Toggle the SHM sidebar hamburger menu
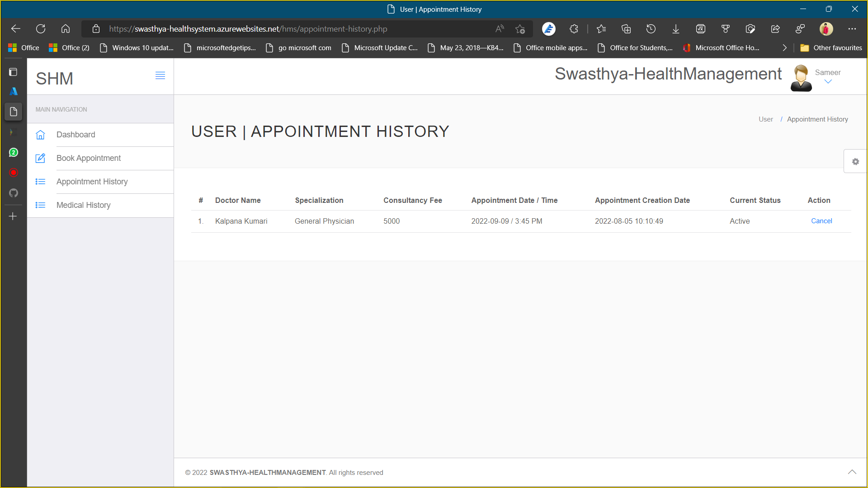 point(160,75)
